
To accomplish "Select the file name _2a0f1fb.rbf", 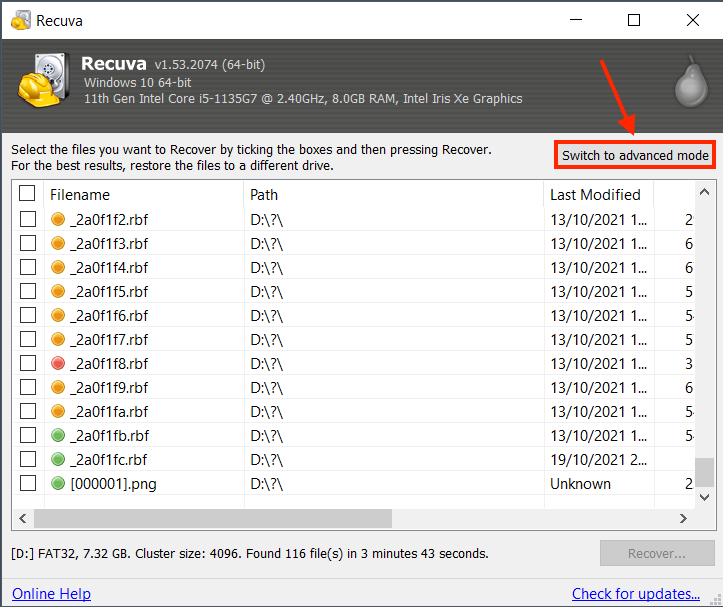I will (110, 435).
